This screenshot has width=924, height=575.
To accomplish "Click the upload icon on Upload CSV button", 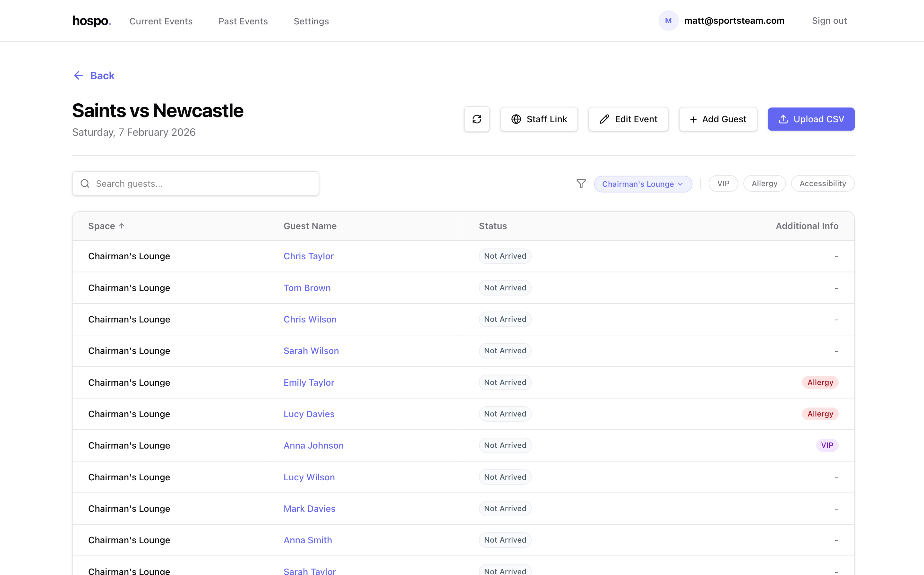I will (x=783, y=119).
